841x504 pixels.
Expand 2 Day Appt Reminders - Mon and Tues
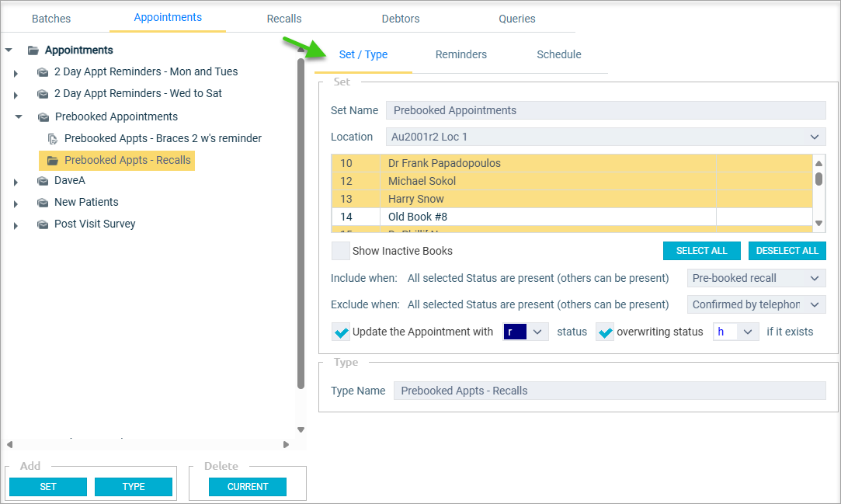(16, 73)
